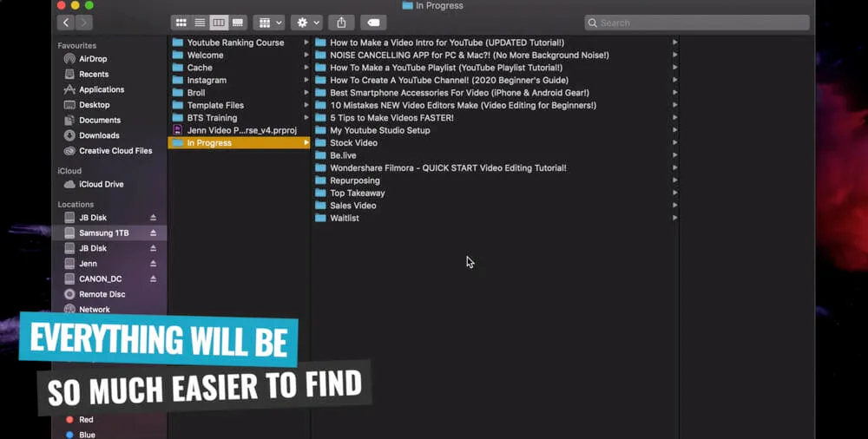
Task: Click the Search field
Action: coord(697,23)
